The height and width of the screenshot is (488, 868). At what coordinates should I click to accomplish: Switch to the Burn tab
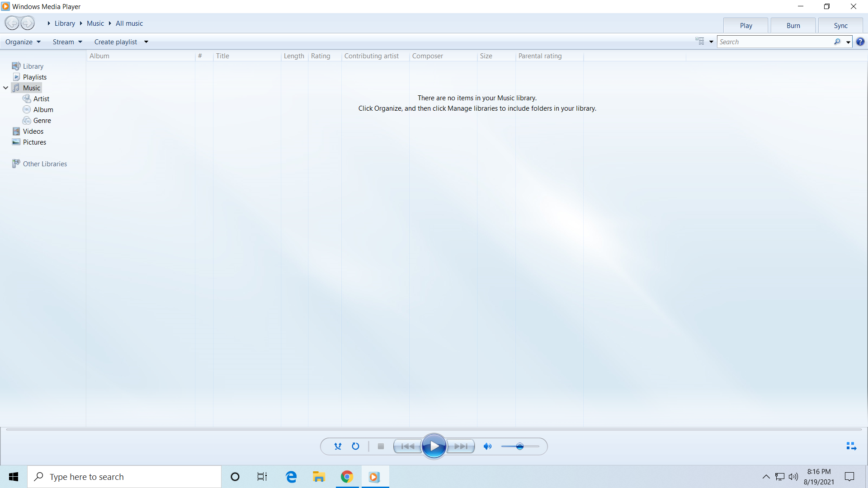793,26
